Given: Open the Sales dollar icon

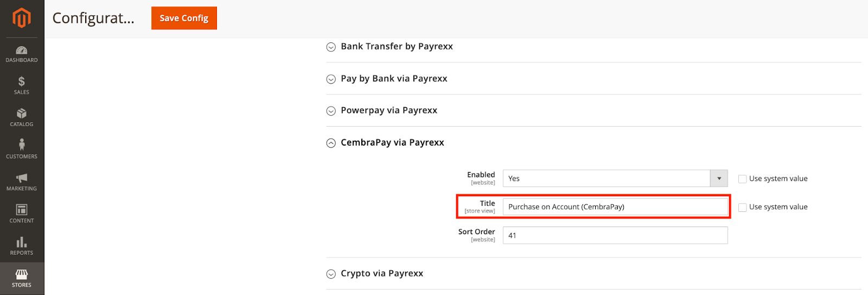Looking at the screenshot, I should pos(22,82).
